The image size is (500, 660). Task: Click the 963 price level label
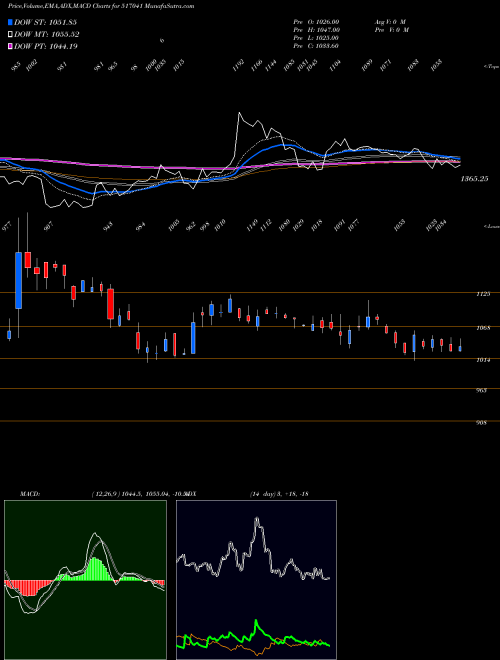pyautogui.click(x=482, y=391)
